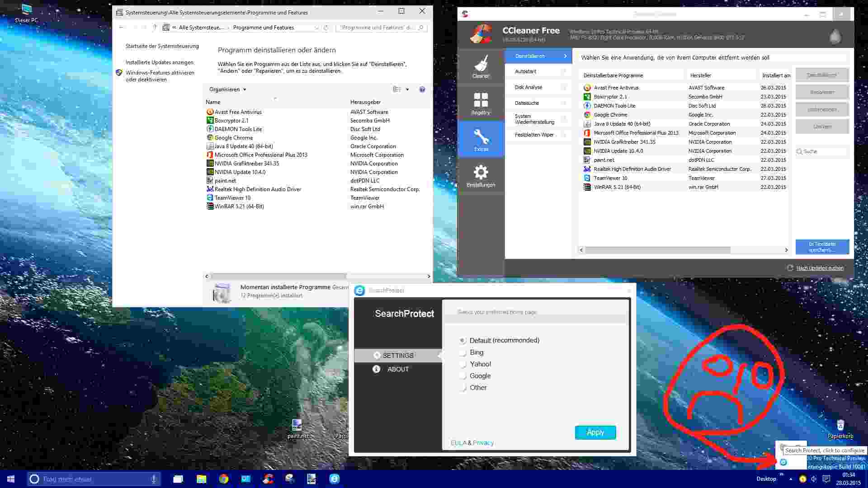The height and width of the screenshot is (488, 868).
Task: Select Other home page option in SearchProtect
Action: [473, 387]
